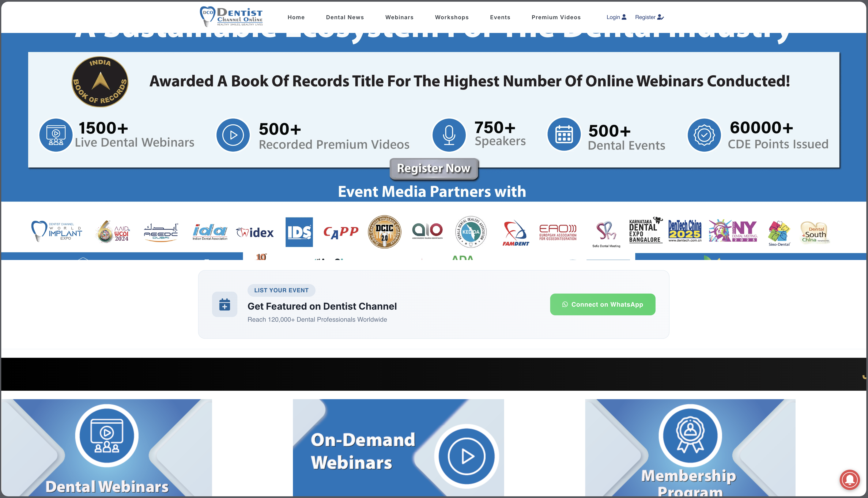This screenshot has height=498, width=868.
Task: Click the Register user-plus icon
Action: (x=661, y=17)
